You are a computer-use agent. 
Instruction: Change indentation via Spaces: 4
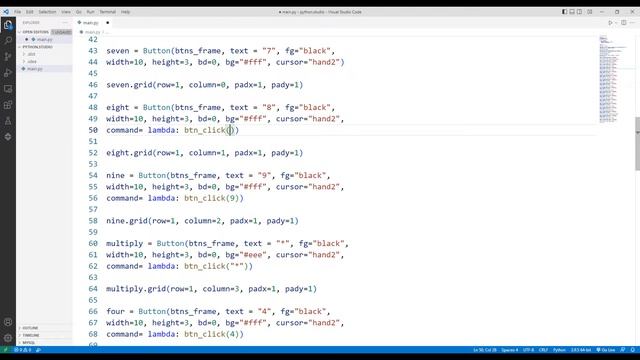tap(509, 350)
